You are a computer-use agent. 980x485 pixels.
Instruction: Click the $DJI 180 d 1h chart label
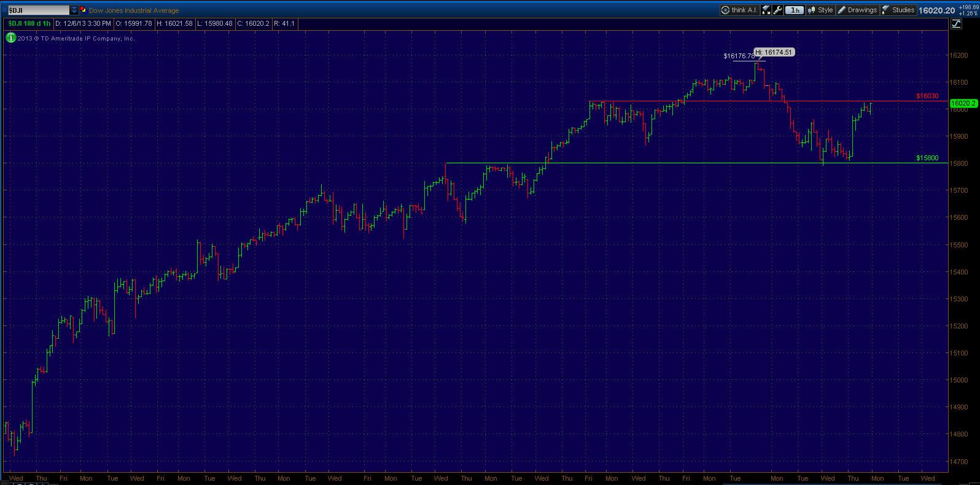(29, 23)
